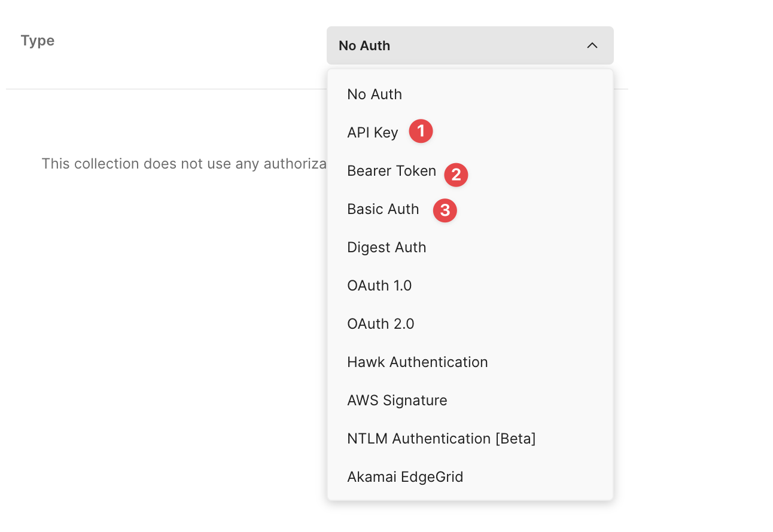The image size is (773, 532).
Task: Select AWS Signature as auth type
Action: click(397, 400)
